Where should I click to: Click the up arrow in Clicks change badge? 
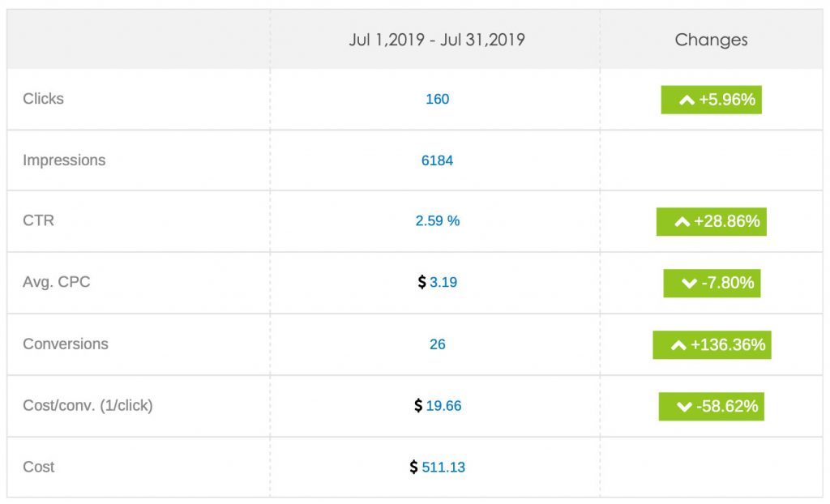686,100
